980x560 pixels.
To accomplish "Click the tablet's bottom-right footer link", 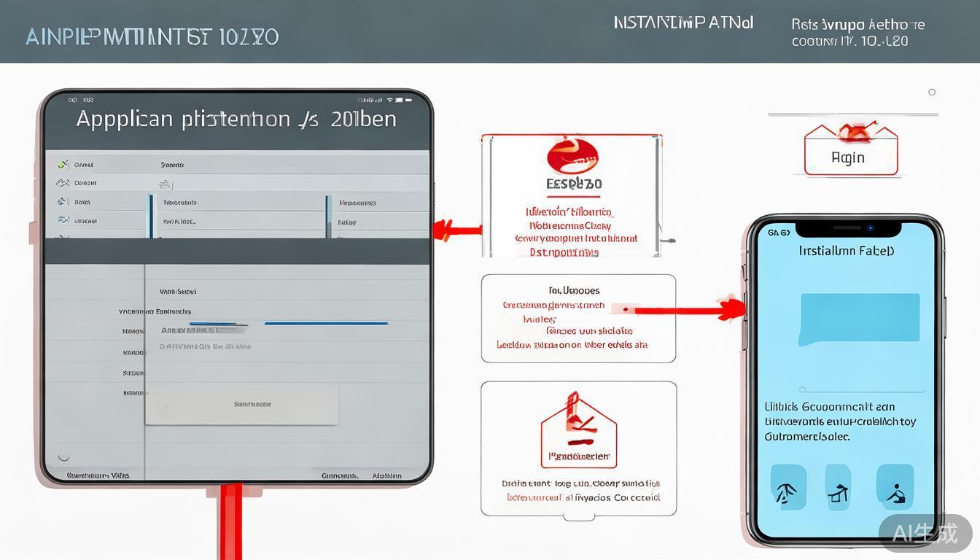I will coord(386,475).
